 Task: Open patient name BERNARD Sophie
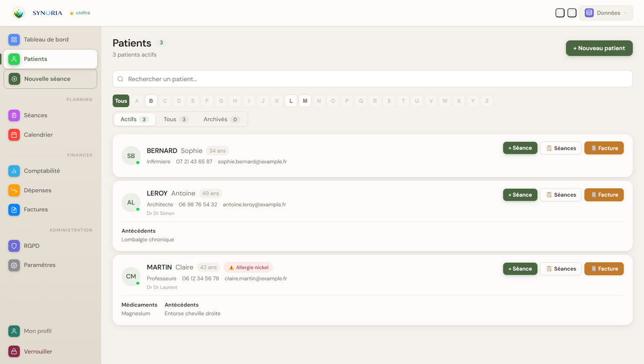click(174, 151)
